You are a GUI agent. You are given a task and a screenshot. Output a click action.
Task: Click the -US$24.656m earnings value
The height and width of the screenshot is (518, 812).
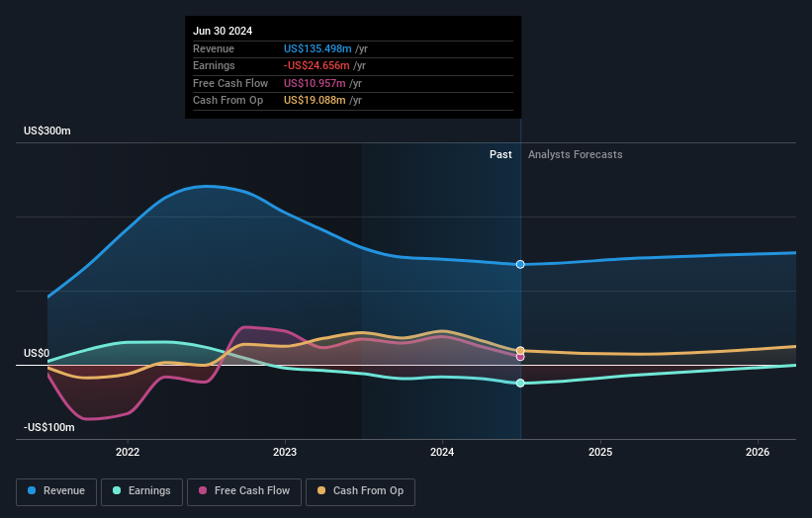316,65
